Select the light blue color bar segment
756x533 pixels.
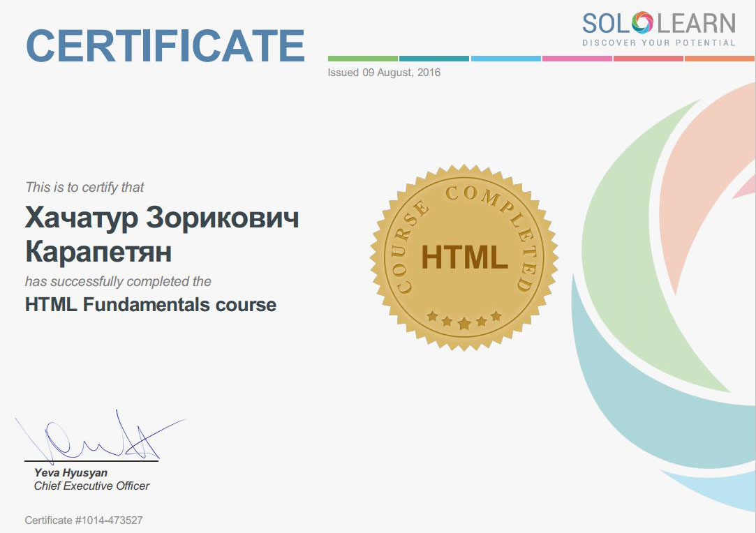click(505, 59)
